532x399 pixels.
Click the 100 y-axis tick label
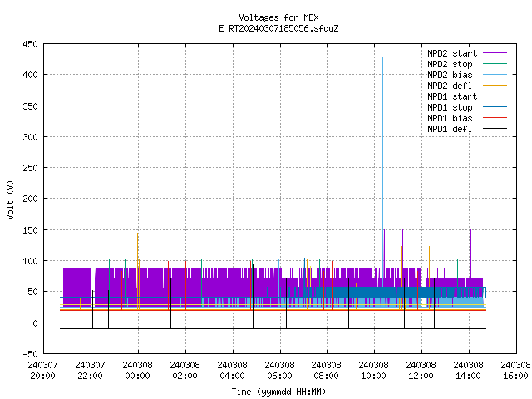[x=30, y=261]
